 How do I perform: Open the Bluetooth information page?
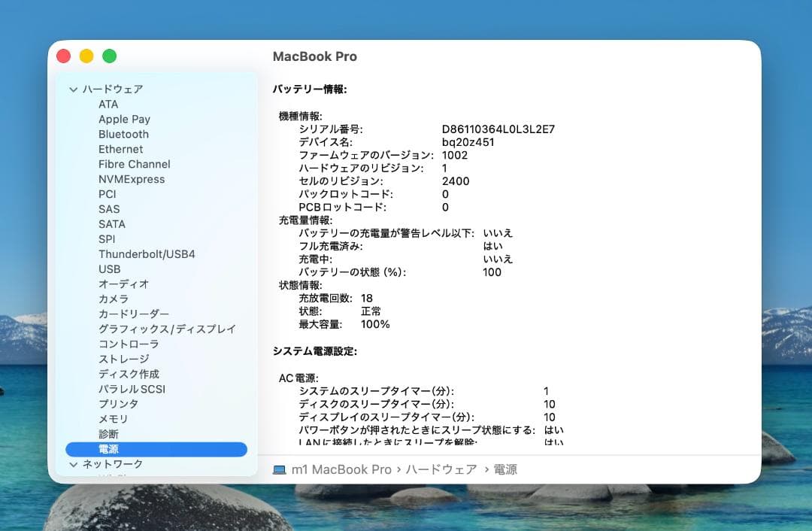point(123,134)
